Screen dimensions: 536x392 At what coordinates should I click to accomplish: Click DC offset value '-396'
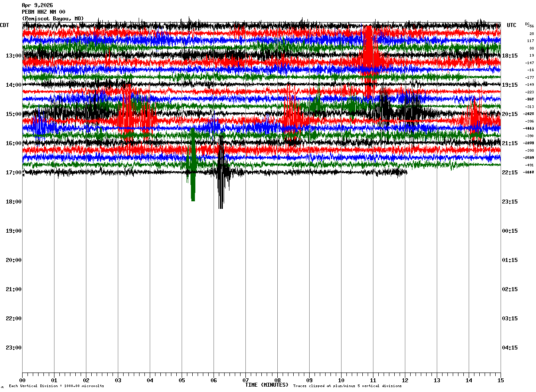[x=530, y=121]
